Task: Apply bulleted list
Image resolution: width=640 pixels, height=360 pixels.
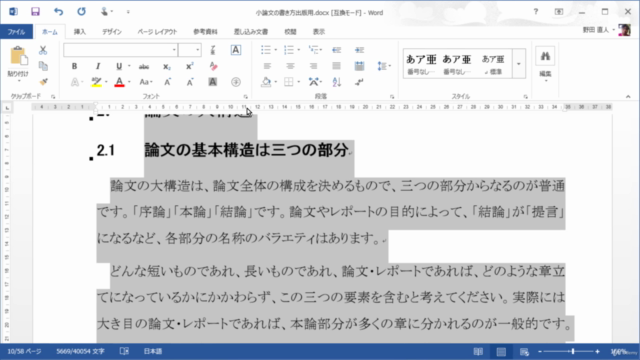Action: (x=266, y=50)
